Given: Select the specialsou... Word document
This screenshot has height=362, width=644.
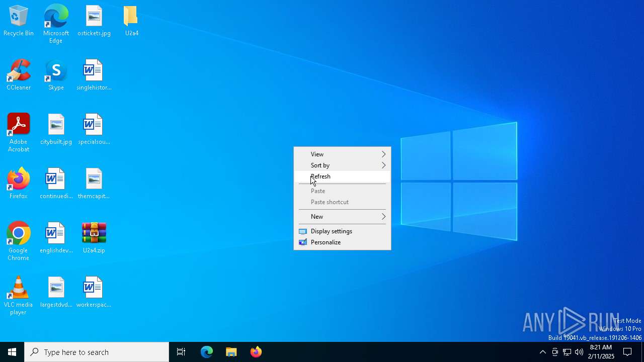Looking at the screenshot, I should point(94,130).
